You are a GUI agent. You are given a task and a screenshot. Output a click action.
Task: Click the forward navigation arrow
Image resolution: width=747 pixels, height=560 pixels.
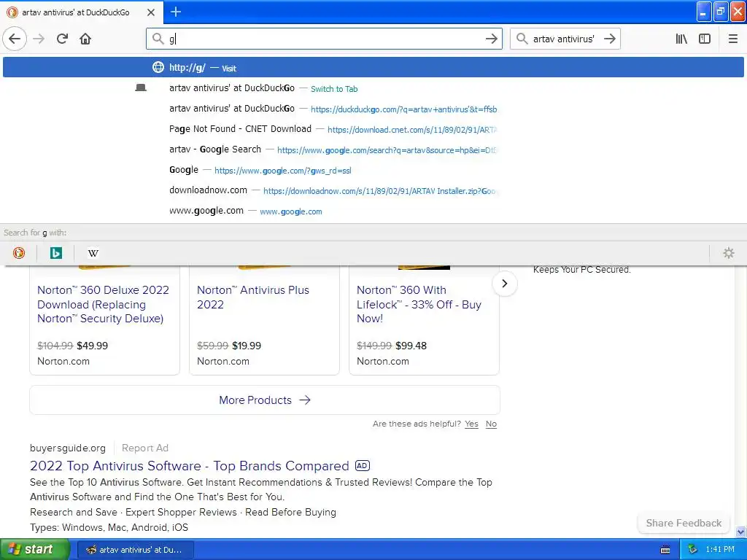39,39
